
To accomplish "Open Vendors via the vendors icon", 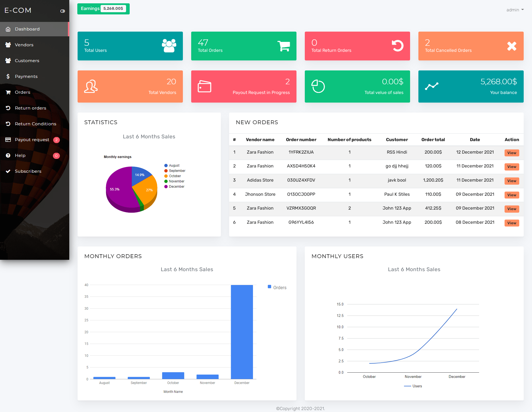I will pyautogui.click(x=8, y=45).
